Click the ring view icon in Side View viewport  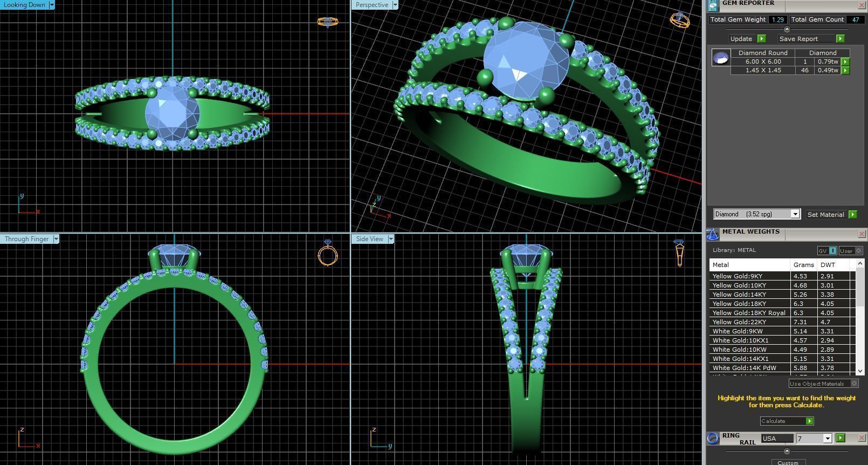click(x=679, y=253)
